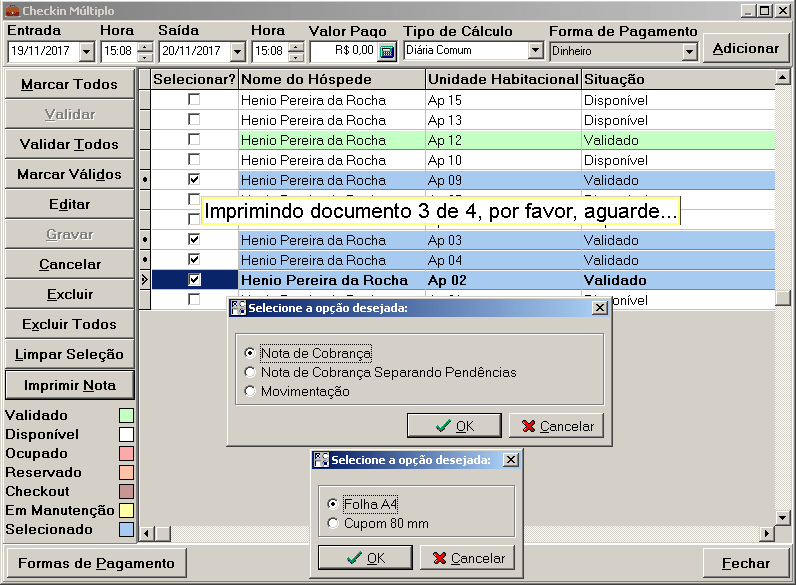Click the icon in the Folha A4 dialog title bar

point(321,460)
